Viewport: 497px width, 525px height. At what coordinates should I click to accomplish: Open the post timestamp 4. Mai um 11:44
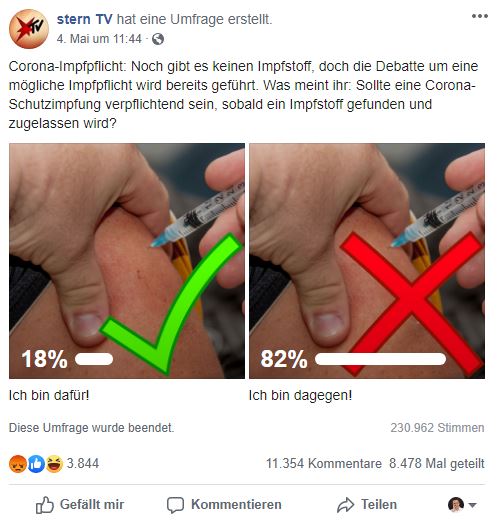point(99,39)
